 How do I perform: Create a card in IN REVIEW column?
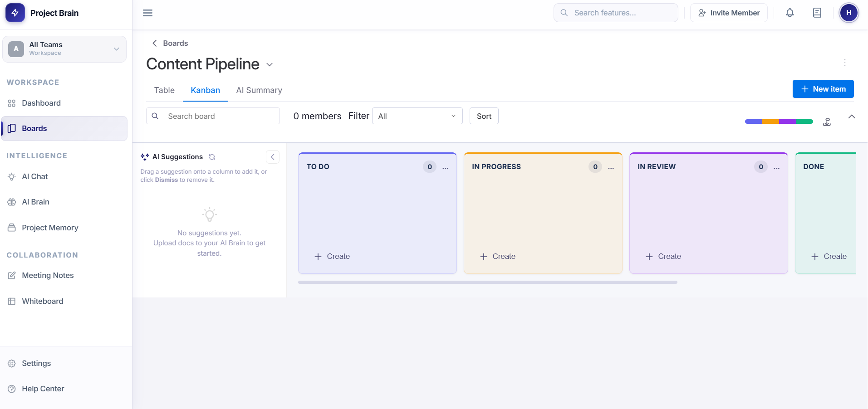(663, 256)
